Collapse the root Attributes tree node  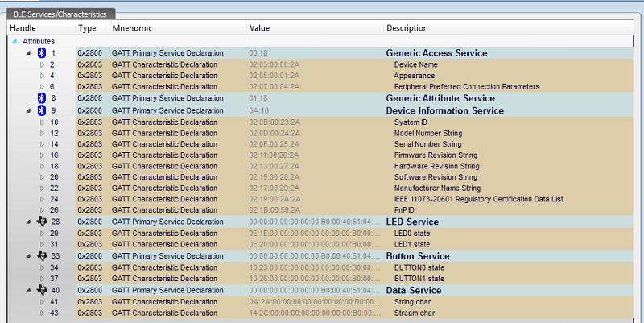(x=14, y=40)
